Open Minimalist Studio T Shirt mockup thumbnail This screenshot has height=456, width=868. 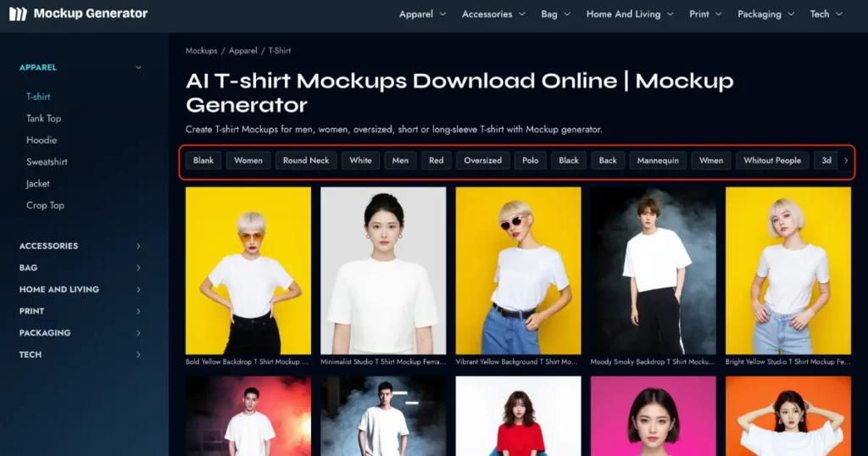click(x=383, y=270)
